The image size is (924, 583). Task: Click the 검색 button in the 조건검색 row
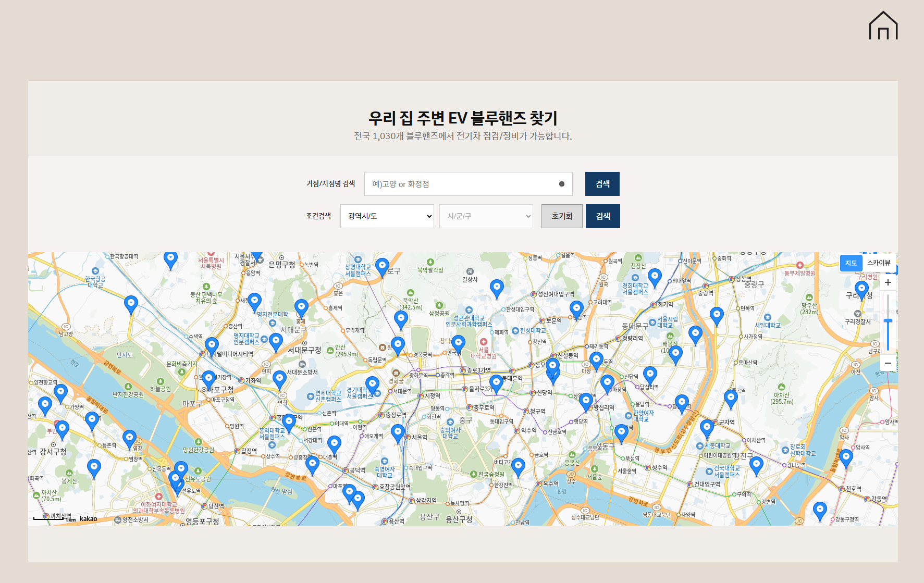pyautogui.click(x=603, y=216)
